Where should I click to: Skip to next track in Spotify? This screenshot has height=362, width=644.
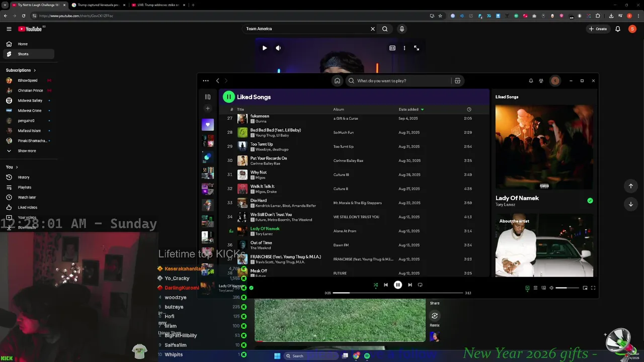(x=410, y=285)
